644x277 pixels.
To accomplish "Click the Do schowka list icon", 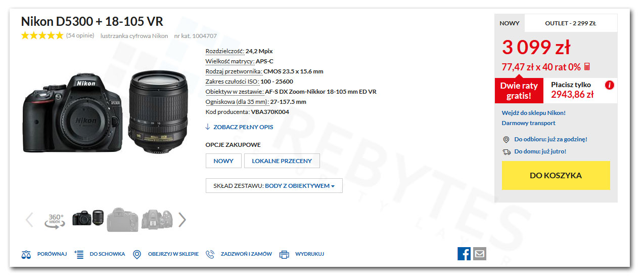I will 79,254.
